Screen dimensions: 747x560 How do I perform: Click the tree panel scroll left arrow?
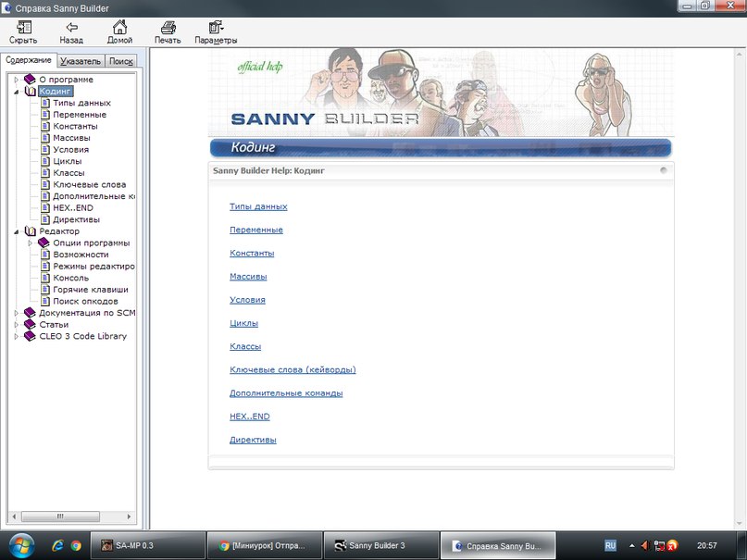14,516
